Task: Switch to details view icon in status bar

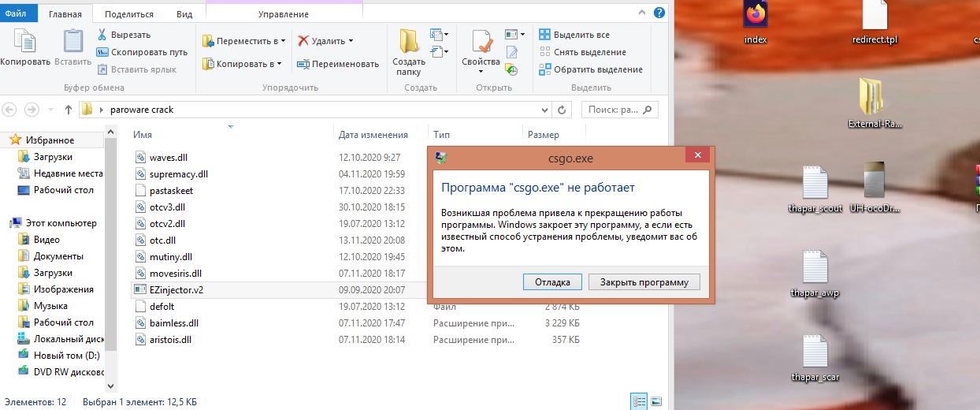Action: tap(640, 401)
